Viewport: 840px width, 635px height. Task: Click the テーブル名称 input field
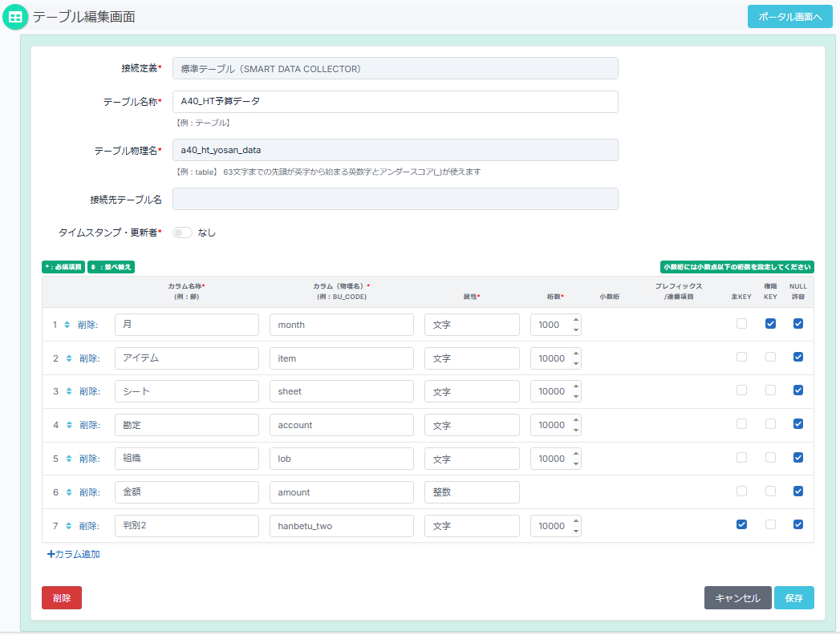[x=396, y=102]
